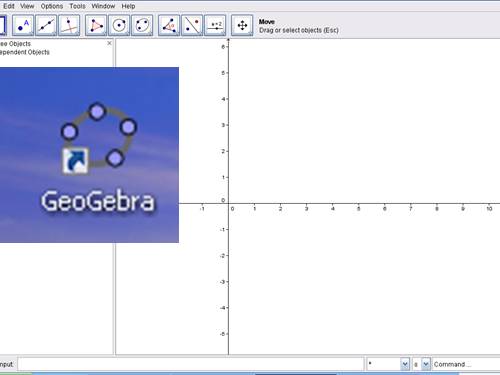
Task: Click the x-axis label 7
Action: pos(411,209)
